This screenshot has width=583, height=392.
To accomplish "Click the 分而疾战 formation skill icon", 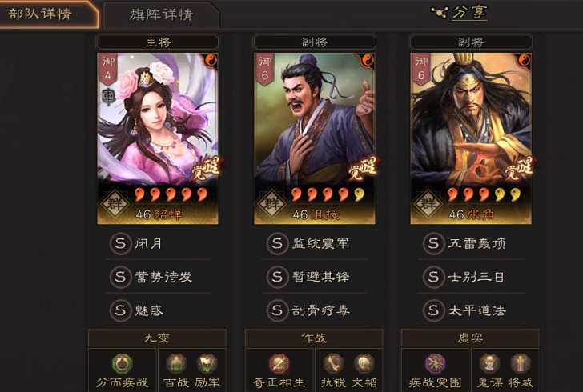I will tap(122, 363).
